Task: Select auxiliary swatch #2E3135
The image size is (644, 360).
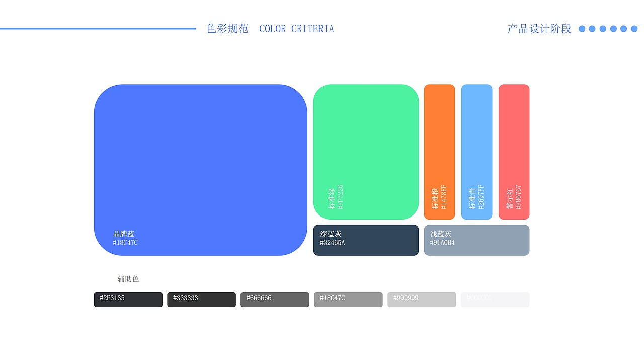Action: point(128,300)
